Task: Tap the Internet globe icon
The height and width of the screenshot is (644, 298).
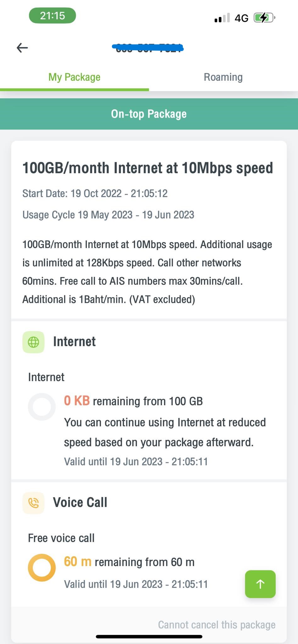Action: click(33, 342)
